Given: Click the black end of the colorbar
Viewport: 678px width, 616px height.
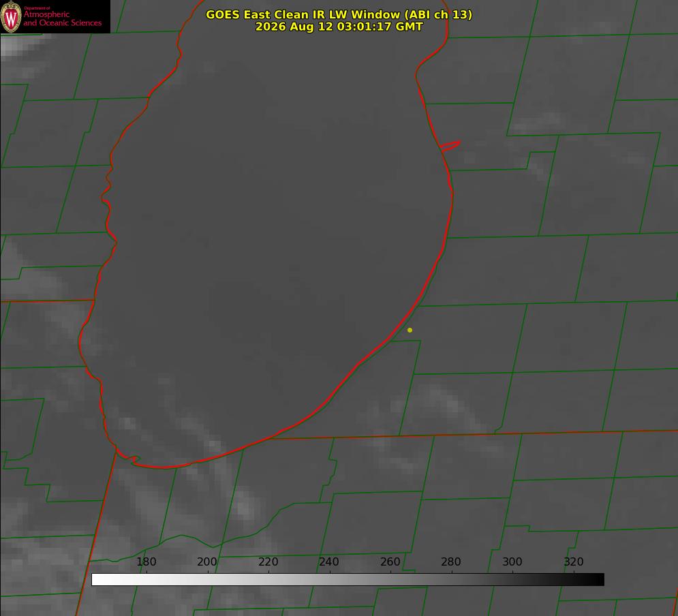Looking at the screenshot, I should pyautogui.click(x=598, y=580).
